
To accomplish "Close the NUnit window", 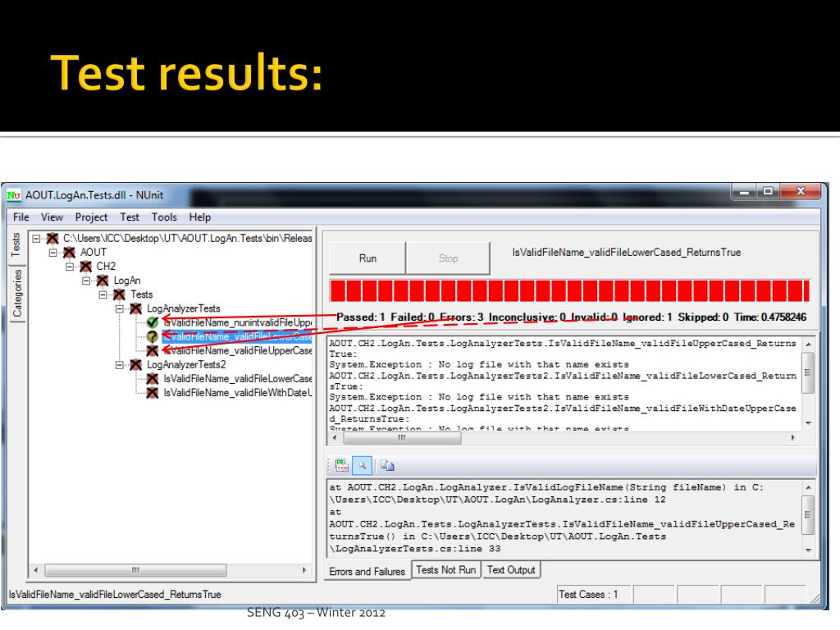I will tap(801, 190).
